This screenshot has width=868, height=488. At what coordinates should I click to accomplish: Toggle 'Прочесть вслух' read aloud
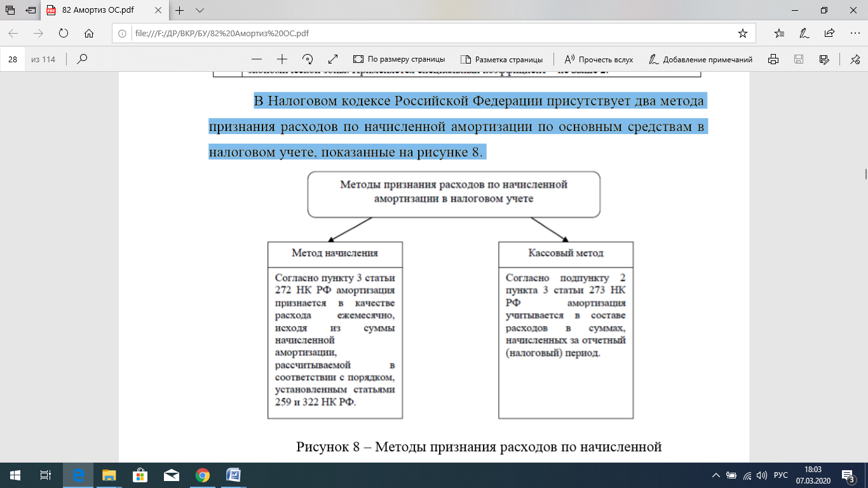pyautogui.click(x=599, y=59)
